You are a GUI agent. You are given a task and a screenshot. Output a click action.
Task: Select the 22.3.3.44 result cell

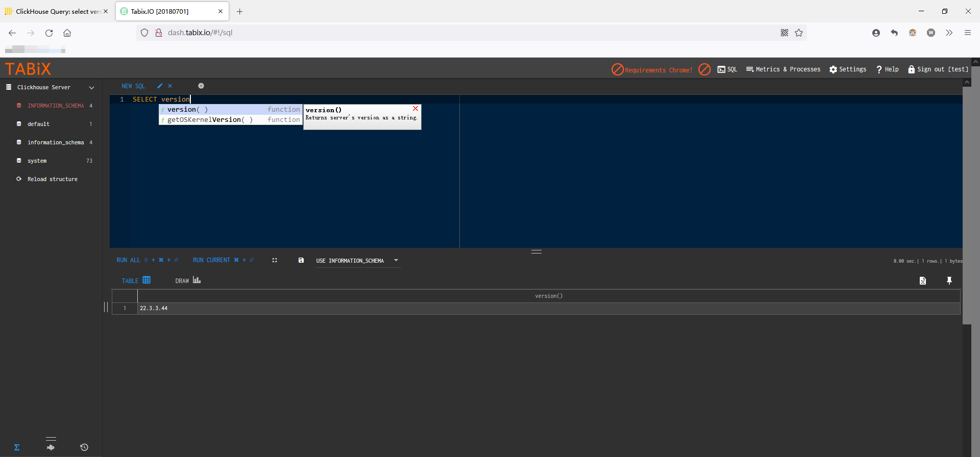pyautogui.click(x=549, y=308)
